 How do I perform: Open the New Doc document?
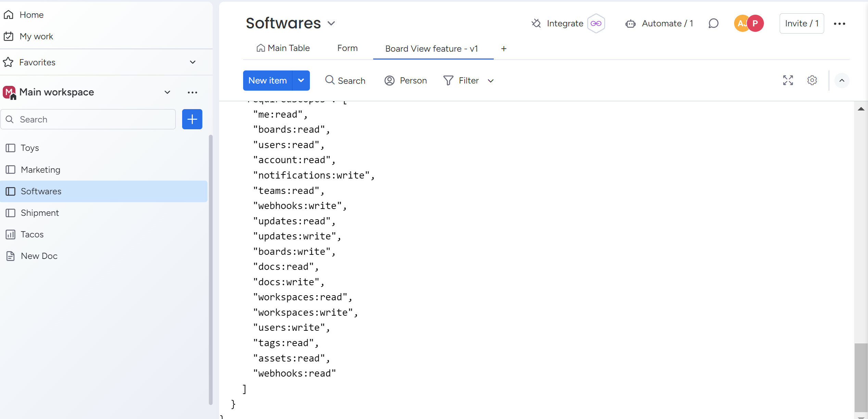tap(104, 256)
